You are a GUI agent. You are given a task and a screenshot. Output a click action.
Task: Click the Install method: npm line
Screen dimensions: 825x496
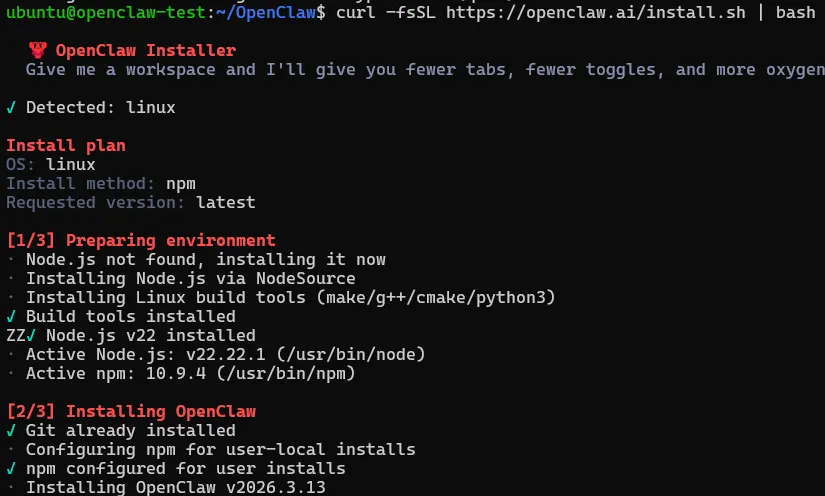coord(100,184)
